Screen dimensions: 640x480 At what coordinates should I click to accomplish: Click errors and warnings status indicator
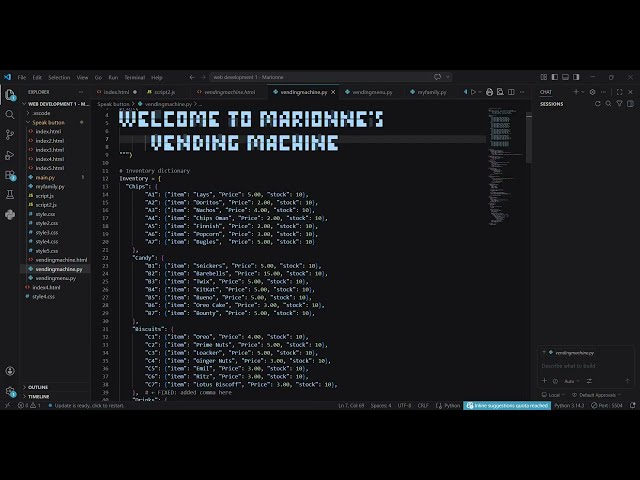click(29, 405)
